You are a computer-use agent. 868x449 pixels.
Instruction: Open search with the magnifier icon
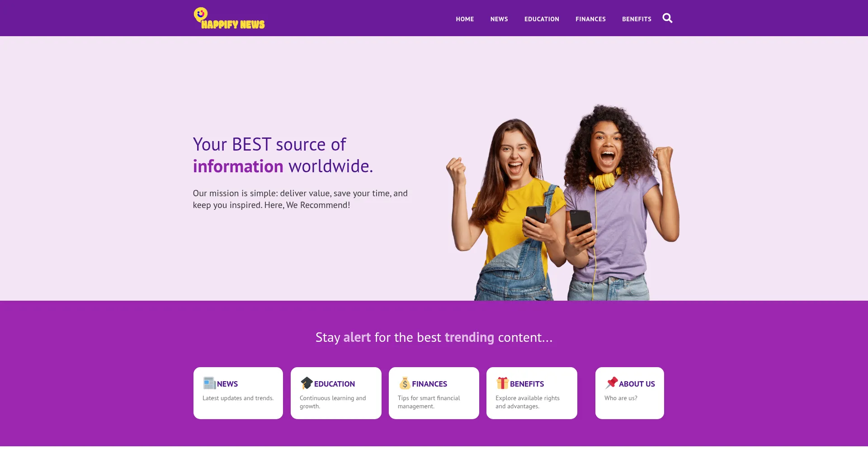click(667, 18)
